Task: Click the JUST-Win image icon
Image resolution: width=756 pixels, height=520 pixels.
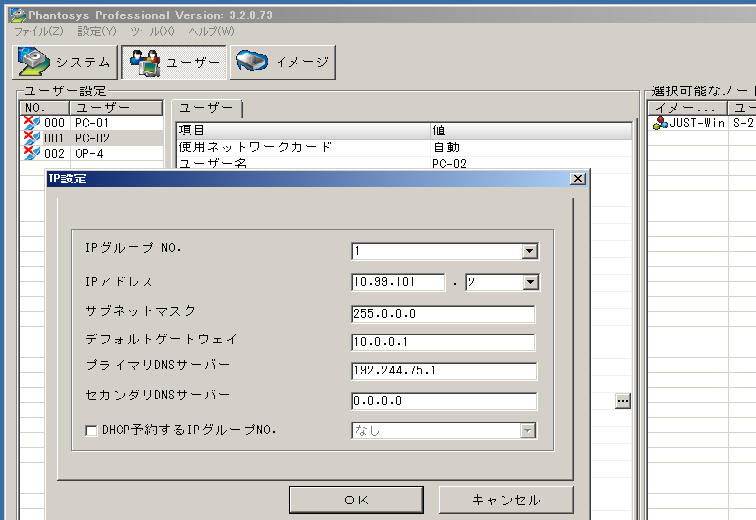Action: pyautogui.click(x=661, y=123)
